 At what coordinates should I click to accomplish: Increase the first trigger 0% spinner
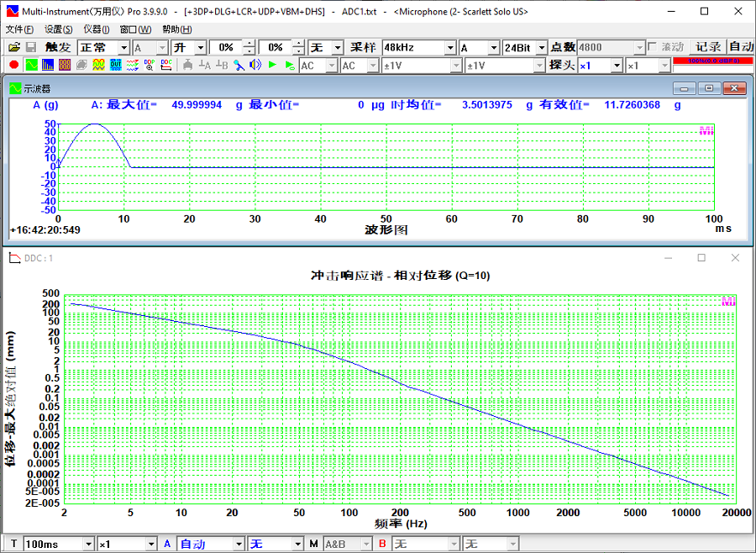pyautogui.click(x=249, y=44)
